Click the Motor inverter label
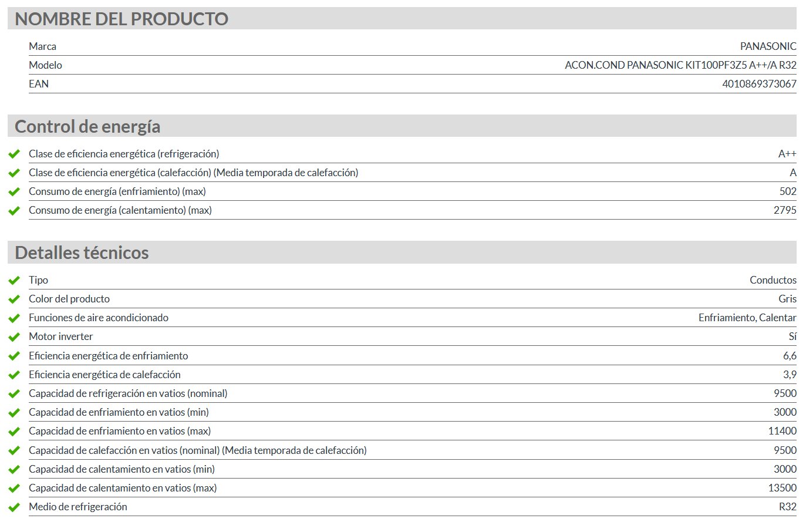This screenshot has width=806, height=532. pos(61,336)
